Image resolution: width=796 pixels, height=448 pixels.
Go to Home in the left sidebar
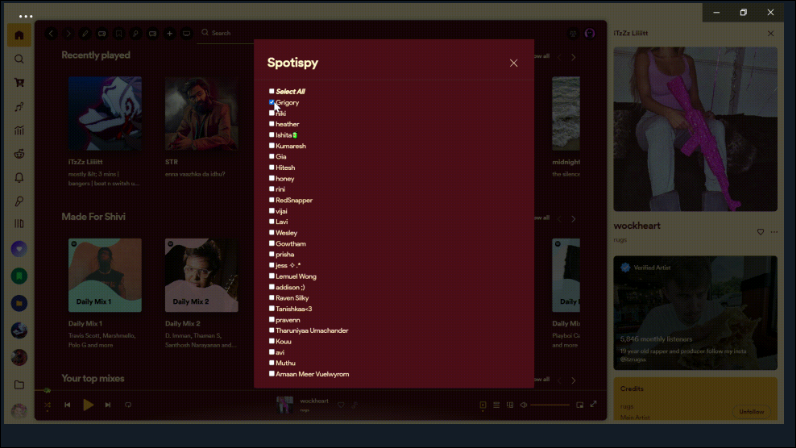pyautogui.click(x=19, y=36)
